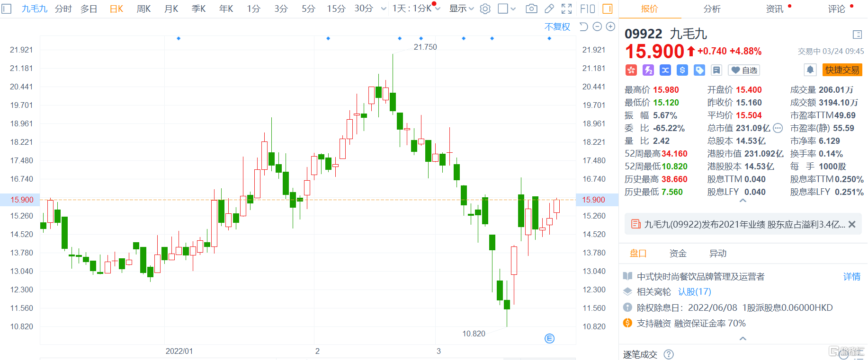Zoom out chart with minus icon
The height and width of the screenshot is (360, 868).
tap(597, 27)
